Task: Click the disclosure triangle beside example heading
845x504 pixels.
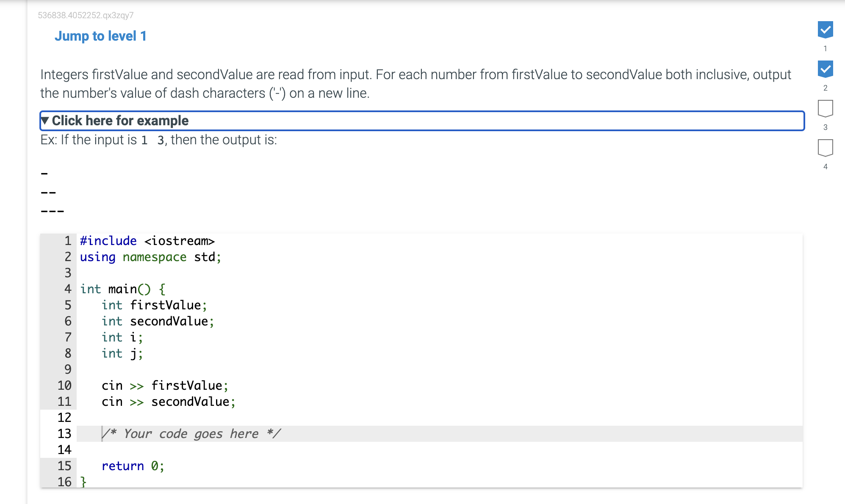Action: tap(45, 121)
